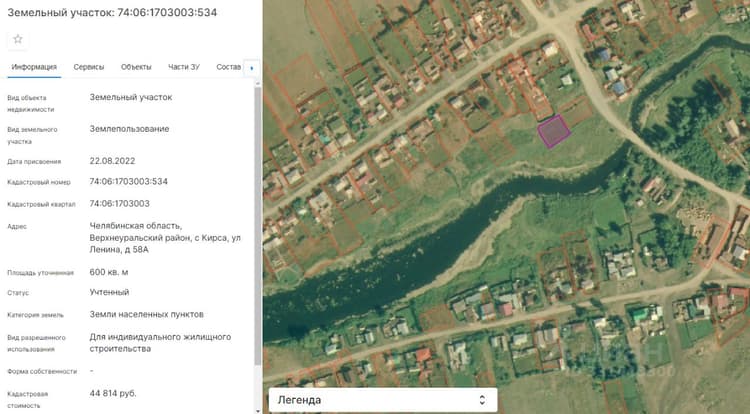Click the scrollbar down arrow in info panel
Image resolution: width=750 pixels, height=414 pixels.
[x=258, y=411]
